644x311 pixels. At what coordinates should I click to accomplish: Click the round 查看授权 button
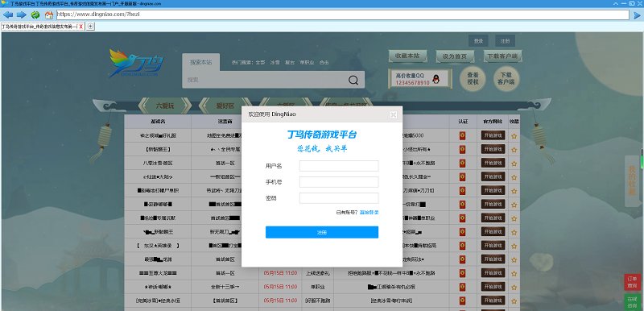click(473, 79)
